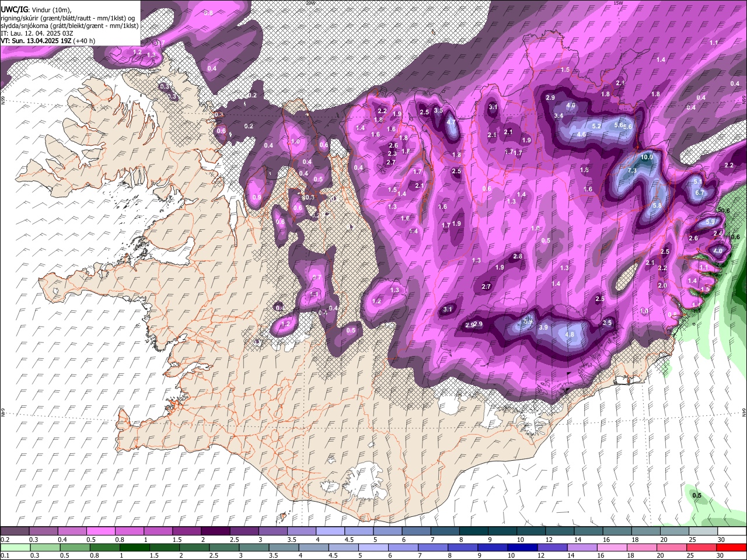Click the 4.7 value on the north coast
This screenshot has height=560, width=747.
(x=451, y=123)
